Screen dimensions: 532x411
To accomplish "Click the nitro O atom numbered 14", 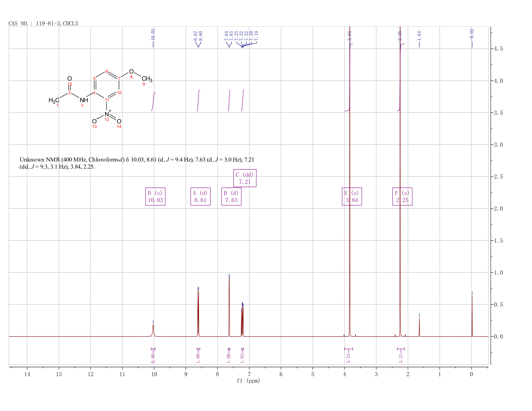I will pos(119,122).
